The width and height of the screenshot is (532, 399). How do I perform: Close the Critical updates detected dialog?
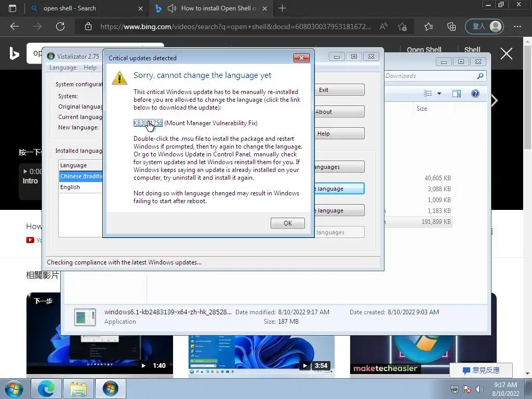301,58
